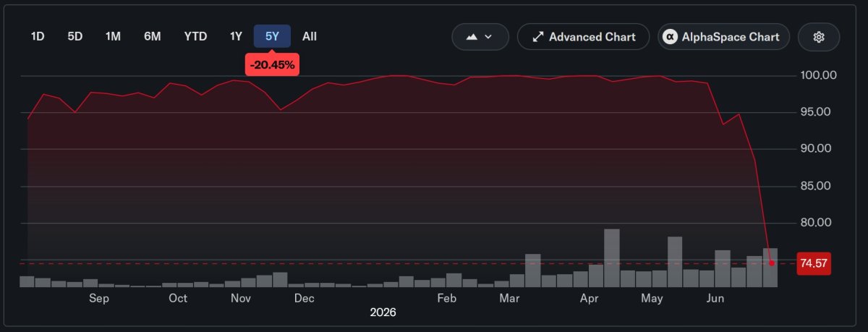Choose the 1Y range
The image size is (868, 332).
236,36
